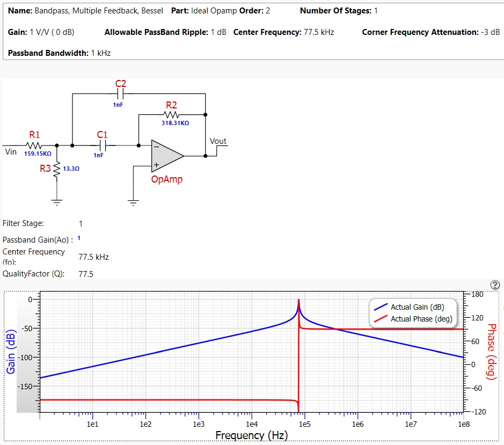The width and height of the screenshot is (504, 445).
Task: Click the help question mark icon
Action: [495, 284]
